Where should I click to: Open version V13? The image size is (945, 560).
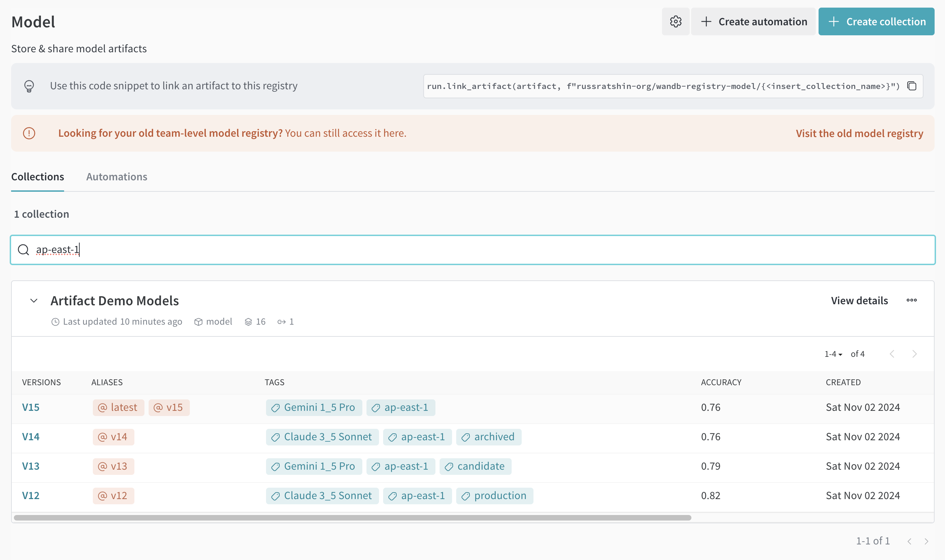pos(30,467)
